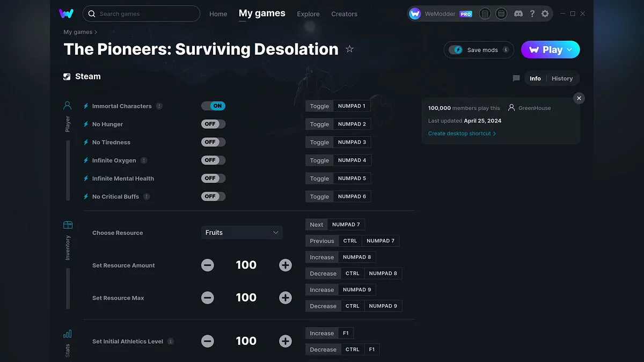The width and height of the screenshot is (644, 362).
Task: Click info icon next to Set Initial Athletics Level
Action: (x=171, y=342)
